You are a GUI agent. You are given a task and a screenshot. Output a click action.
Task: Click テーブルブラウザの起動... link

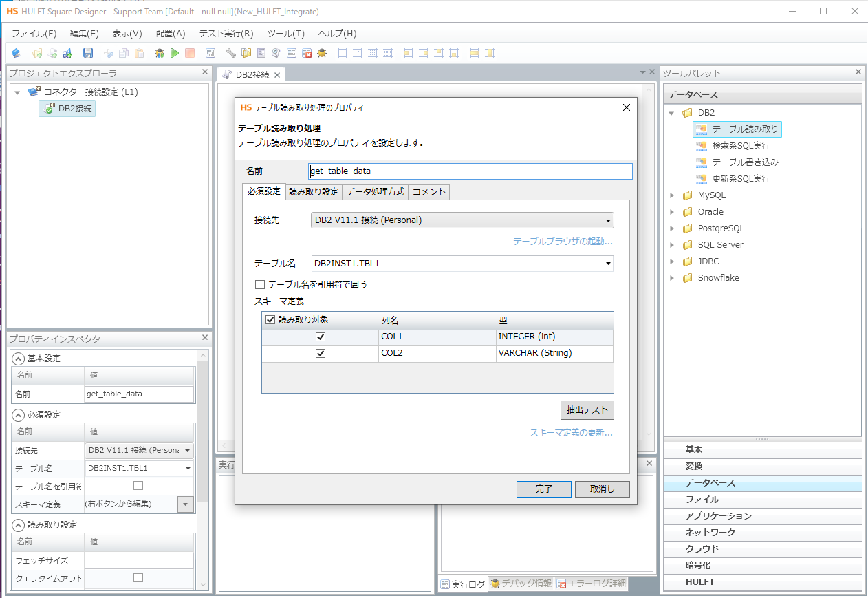(x=563, y=242)
